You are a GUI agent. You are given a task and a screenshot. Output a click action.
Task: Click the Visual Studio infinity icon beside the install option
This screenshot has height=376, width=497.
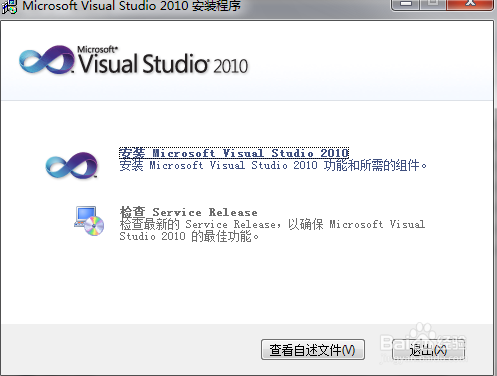pyautogui.click(x=72, y=165)
